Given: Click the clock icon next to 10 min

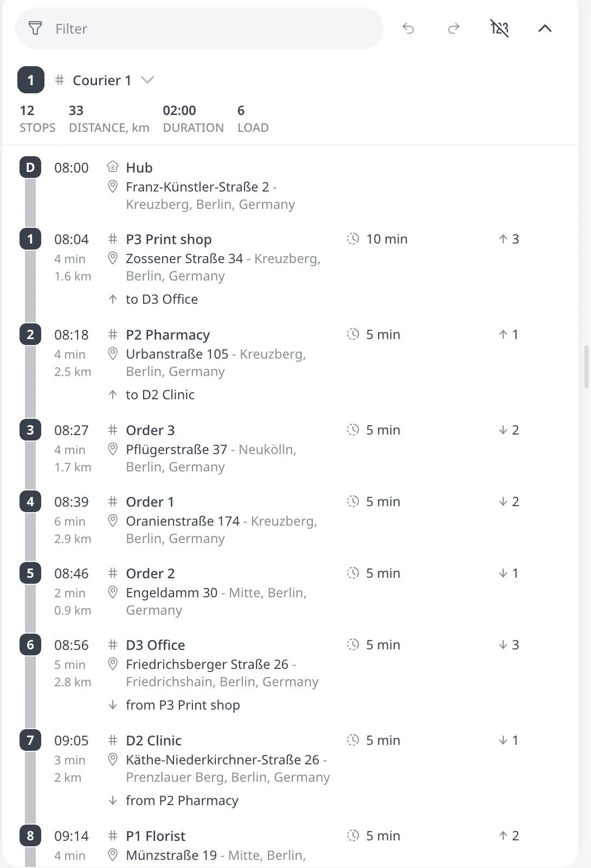Looking at the screenshot, I should click(x=353, y=239).
